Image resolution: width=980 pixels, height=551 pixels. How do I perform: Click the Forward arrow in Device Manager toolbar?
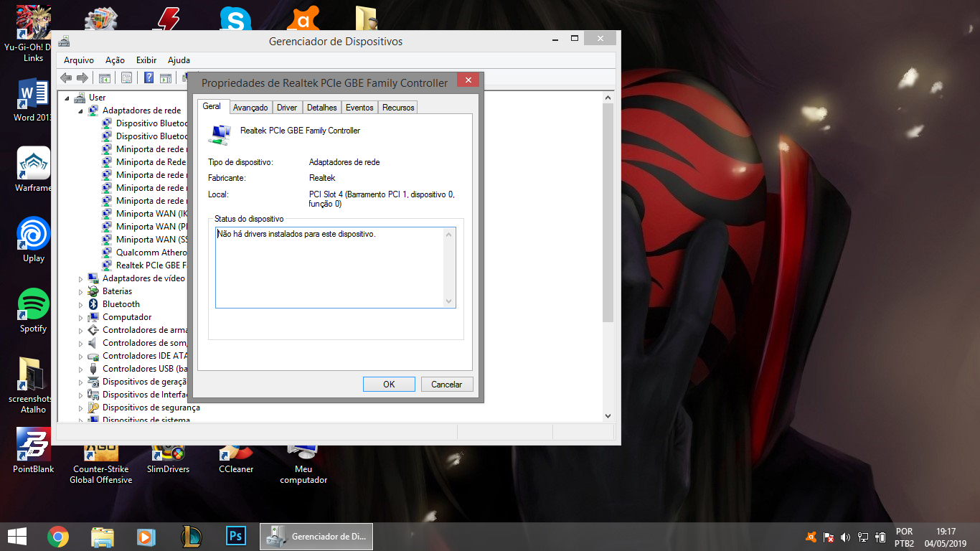click(x=83, y=77)
